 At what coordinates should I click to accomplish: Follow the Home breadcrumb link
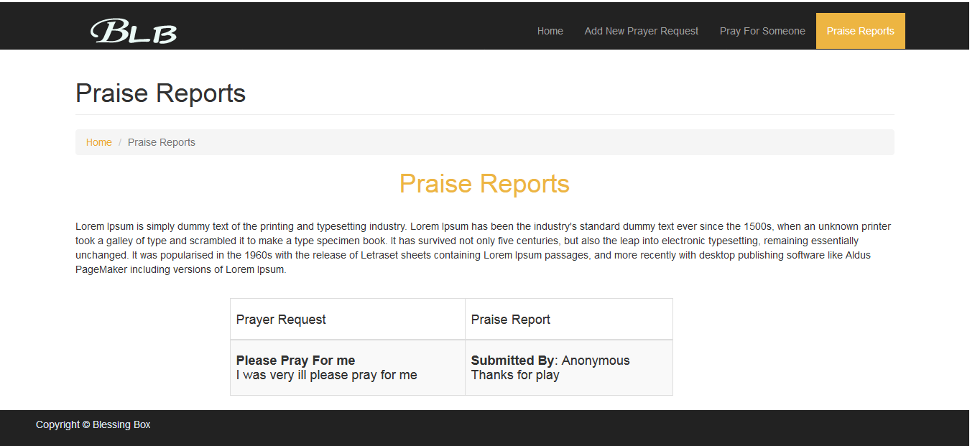pyautogui.click(x=99, y=142)
